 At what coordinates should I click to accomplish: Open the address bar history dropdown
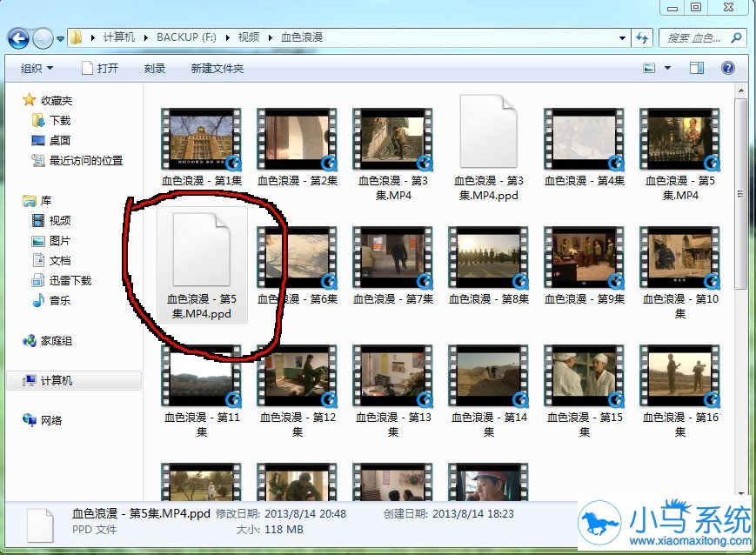click(x=622, y=37)
